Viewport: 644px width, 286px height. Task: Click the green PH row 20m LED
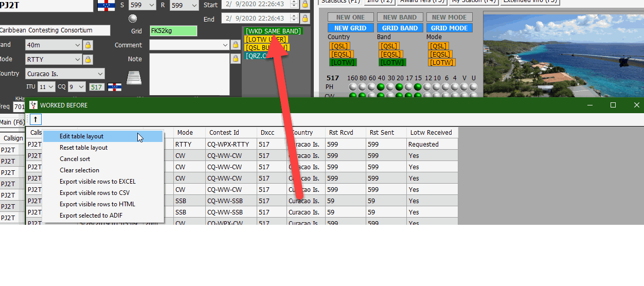(x=400, y=87)
